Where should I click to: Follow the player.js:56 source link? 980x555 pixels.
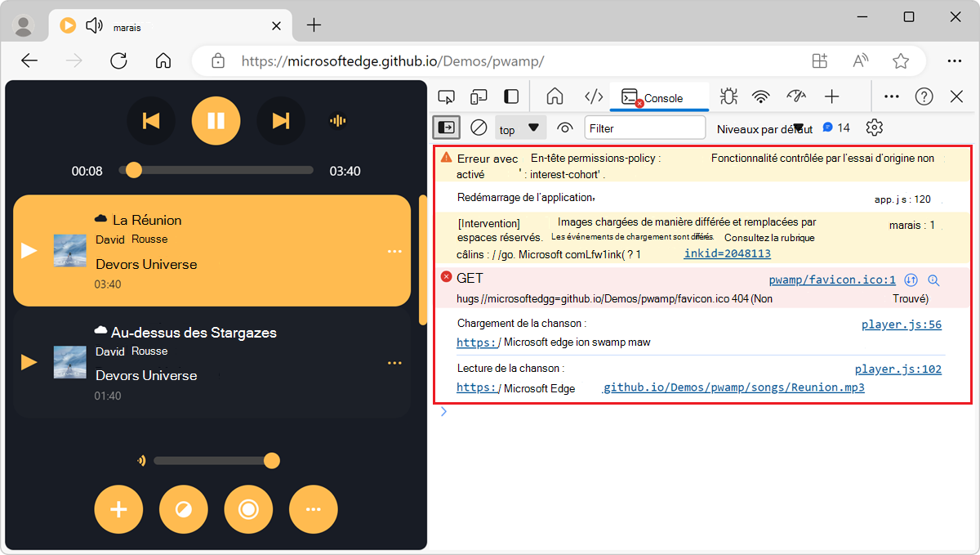coord(901,324)
